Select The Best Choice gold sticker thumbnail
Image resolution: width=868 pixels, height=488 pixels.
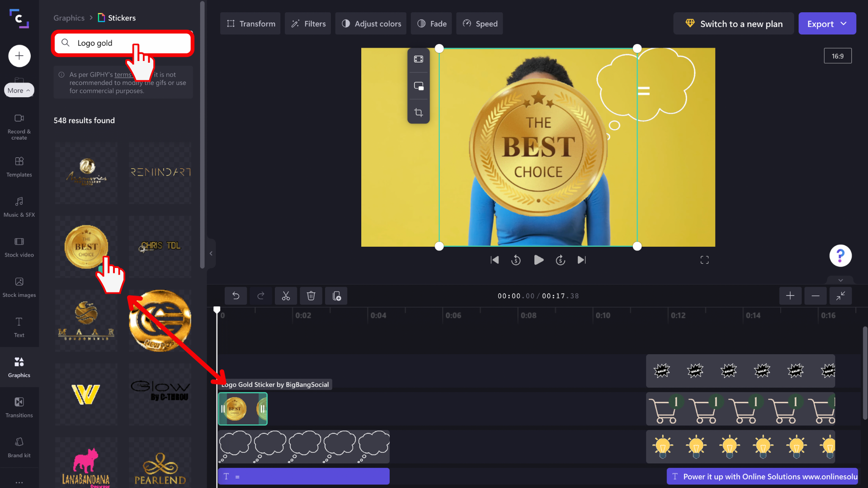click(x=86, y=246)
